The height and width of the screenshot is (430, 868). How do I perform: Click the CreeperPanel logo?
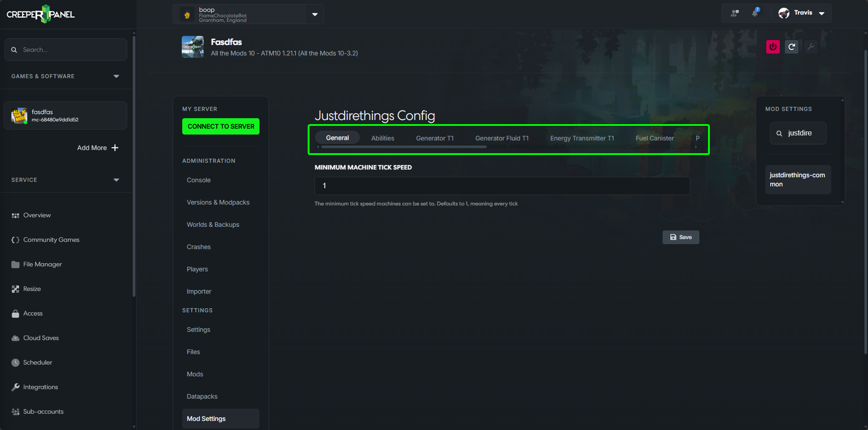pos(40,14)
